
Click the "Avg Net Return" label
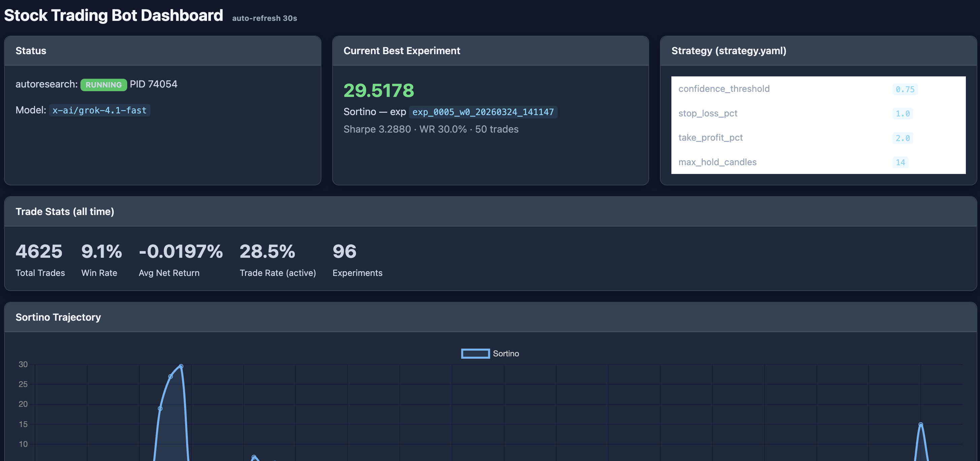[x=169, y=273]
